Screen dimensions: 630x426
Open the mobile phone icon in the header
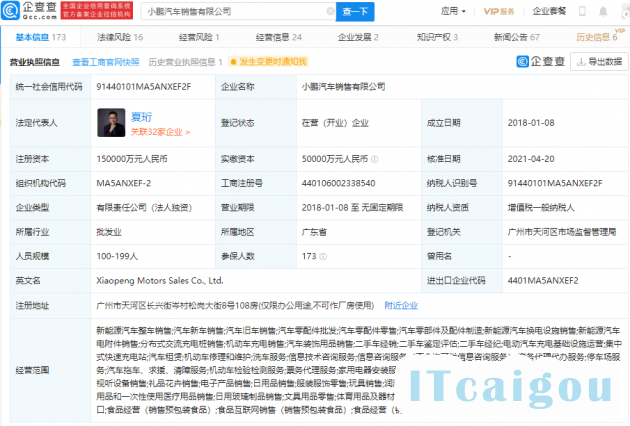point(582,11)
